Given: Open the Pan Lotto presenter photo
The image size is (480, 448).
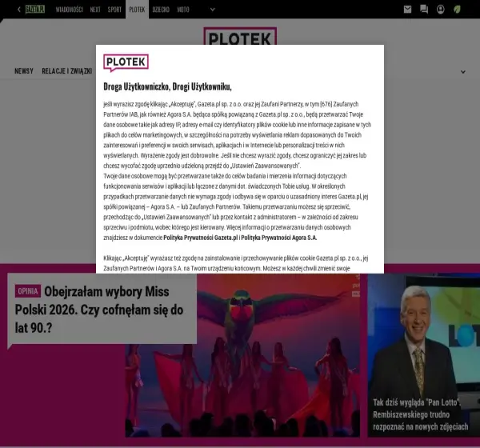Looking at the screenshot, I should 424,355.
